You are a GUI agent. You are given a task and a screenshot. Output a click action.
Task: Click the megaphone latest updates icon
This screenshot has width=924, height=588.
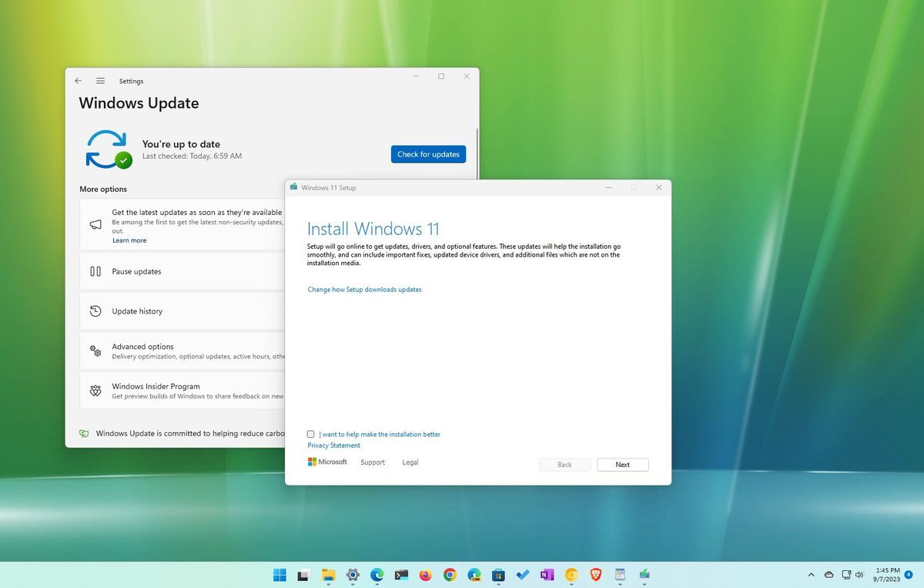pyautogui.click(x=95, y=224)
